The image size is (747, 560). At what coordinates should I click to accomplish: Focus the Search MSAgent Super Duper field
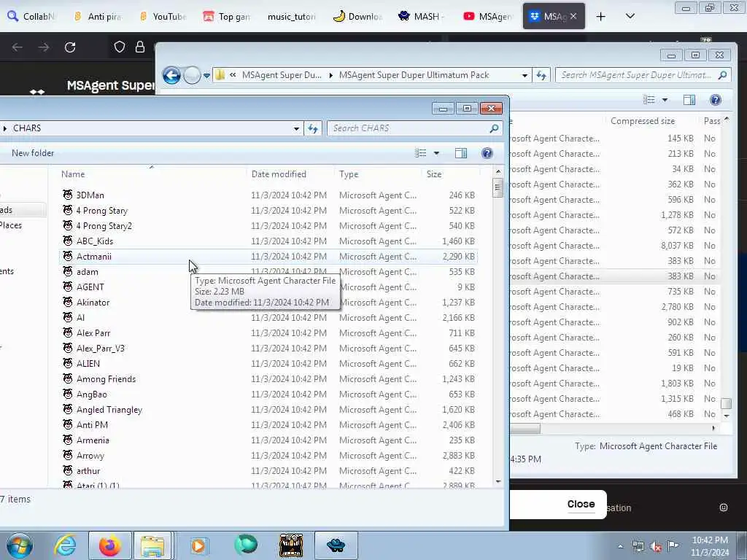636,75
